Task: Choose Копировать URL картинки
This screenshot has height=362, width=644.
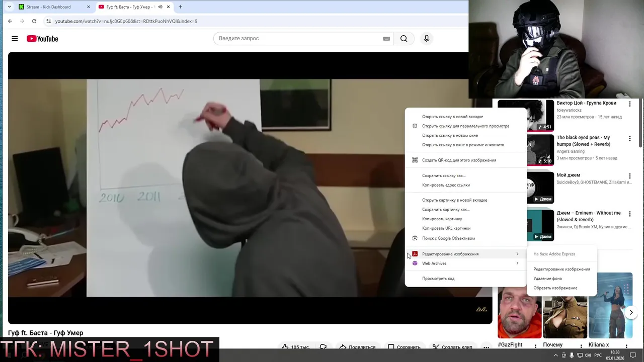Action: pyautogui.click(x=446, y=228)
